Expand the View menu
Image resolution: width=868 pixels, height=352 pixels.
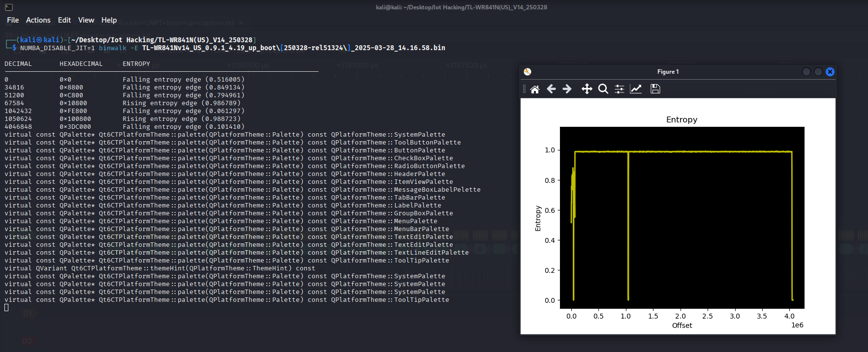point(86,20)
